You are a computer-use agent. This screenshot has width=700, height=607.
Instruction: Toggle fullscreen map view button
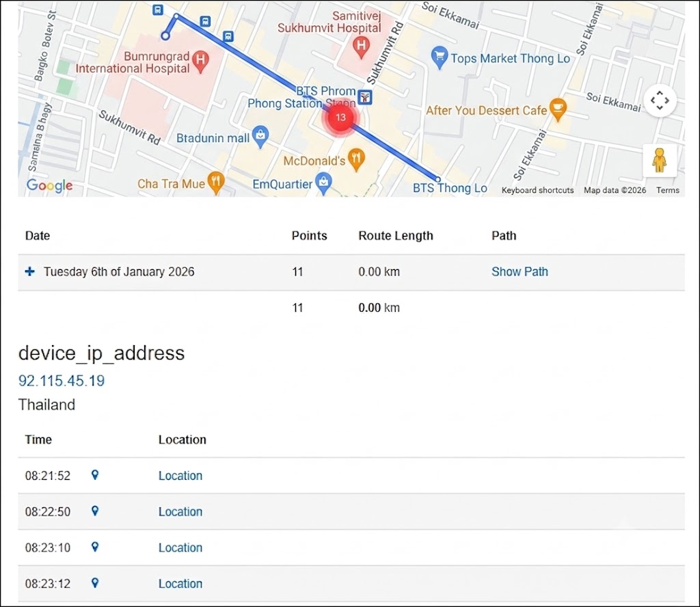[660, 100]
